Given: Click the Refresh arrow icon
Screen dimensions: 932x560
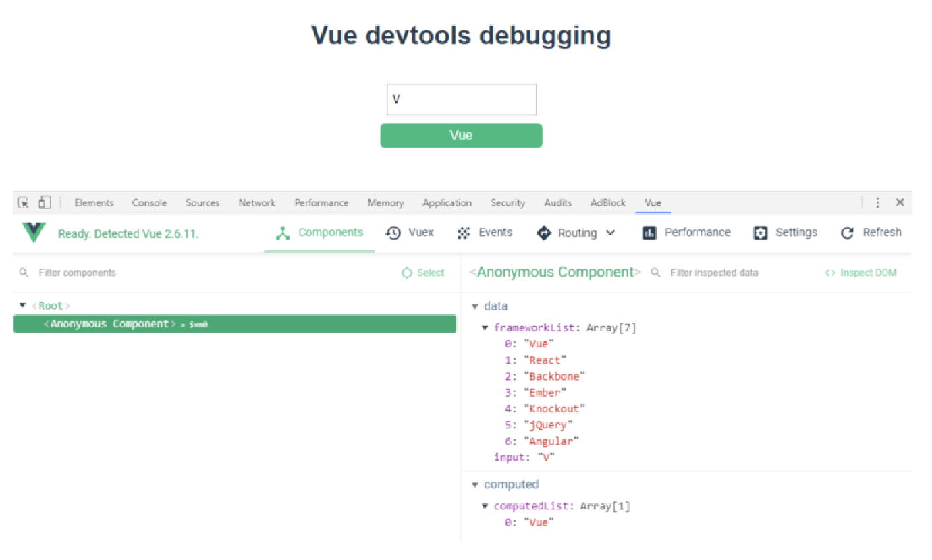Looking at the screenshot, I should coord(848,233).
